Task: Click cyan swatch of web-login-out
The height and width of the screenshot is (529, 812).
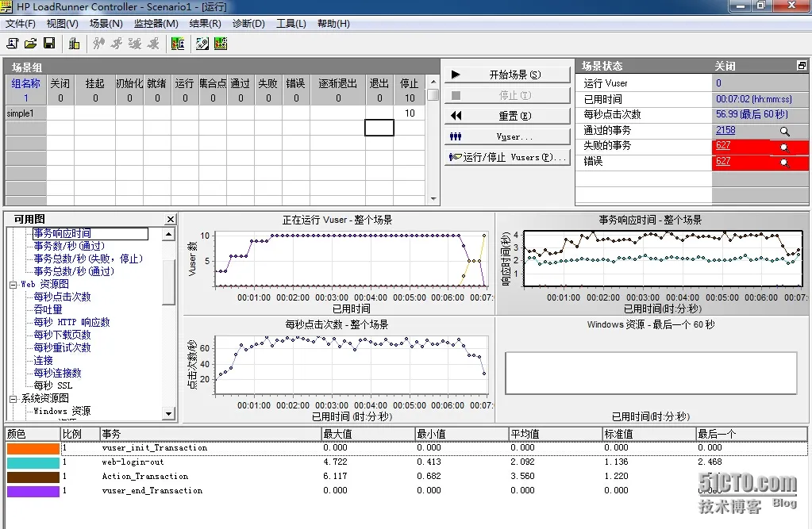Action: click(x=33, y=462)
